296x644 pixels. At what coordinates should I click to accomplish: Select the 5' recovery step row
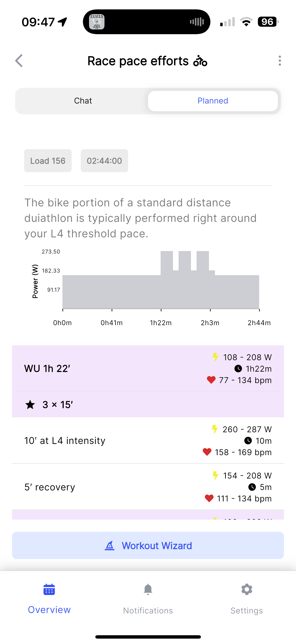point(148,487)
